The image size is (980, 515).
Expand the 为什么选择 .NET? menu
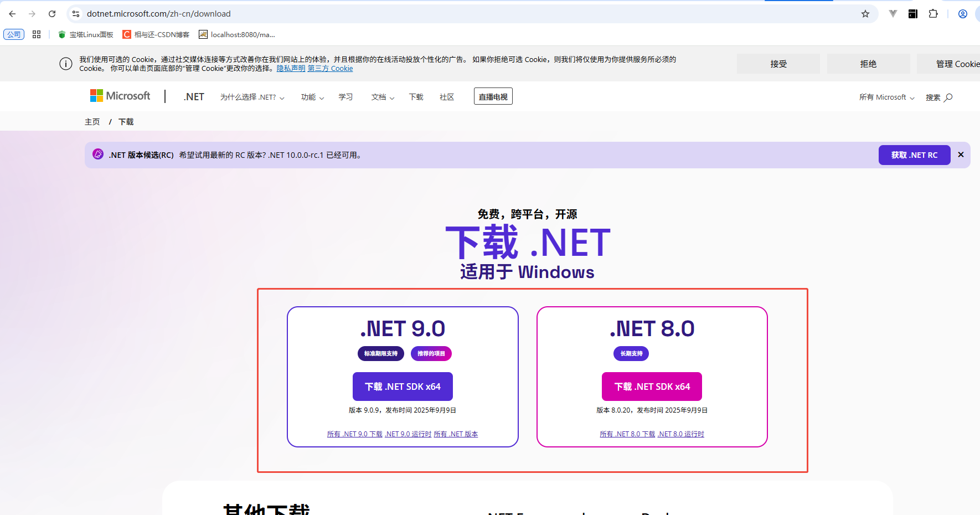[252, 97]
